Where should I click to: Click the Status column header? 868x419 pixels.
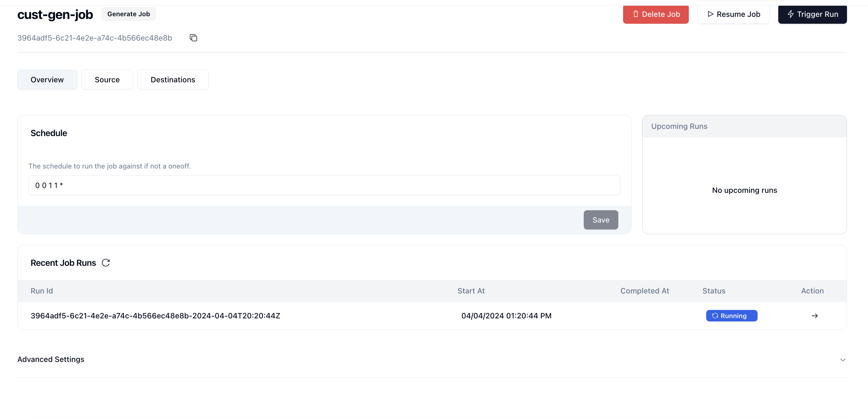point(714,291)
